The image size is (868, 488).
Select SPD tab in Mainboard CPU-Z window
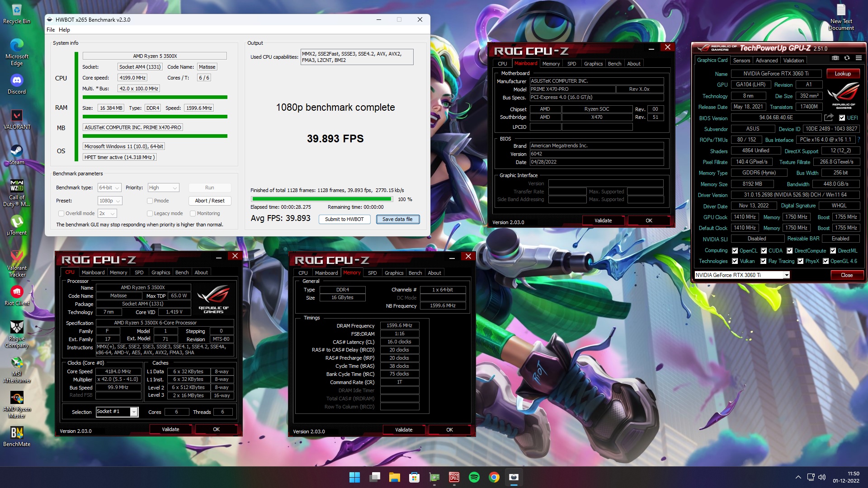tap(571, 64)
